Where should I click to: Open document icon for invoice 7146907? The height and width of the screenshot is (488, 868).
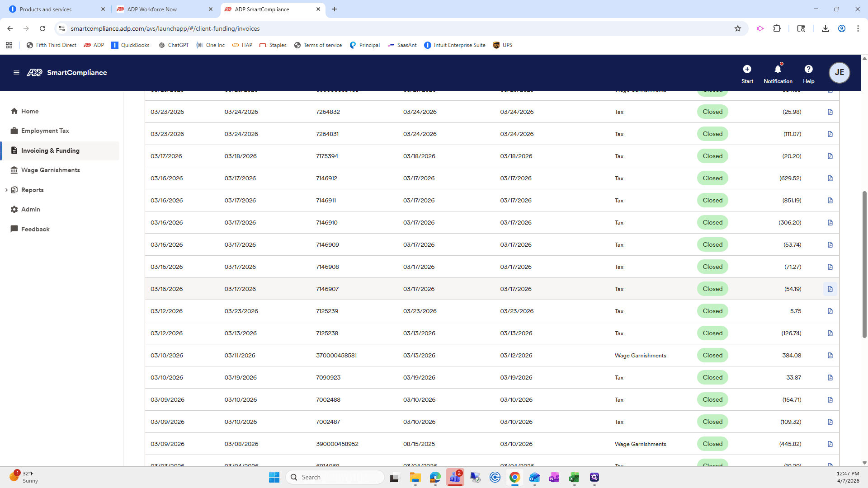point(830,289)
